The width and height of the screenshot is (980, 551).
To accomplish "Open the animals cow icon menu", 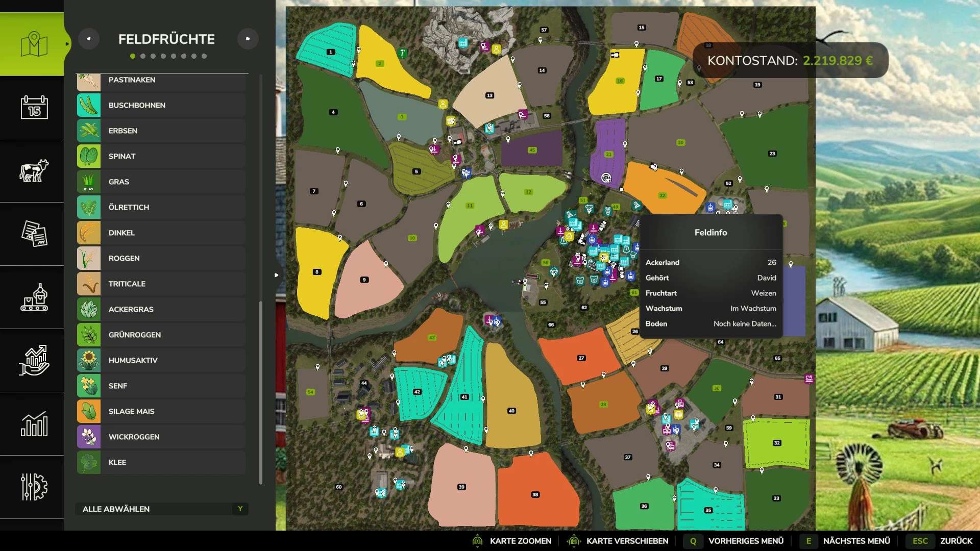I will point(34,171).
